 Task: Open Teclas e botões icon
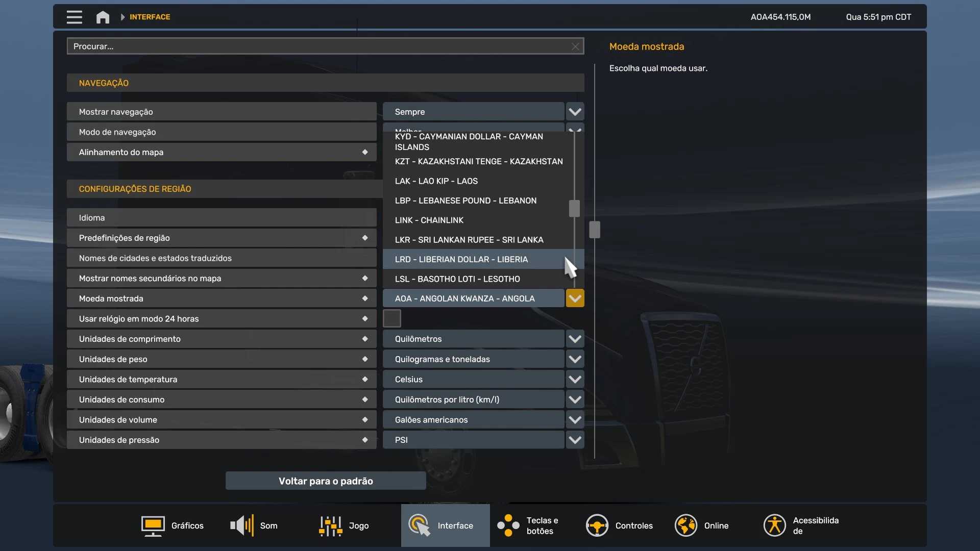(x=508, y=525)
